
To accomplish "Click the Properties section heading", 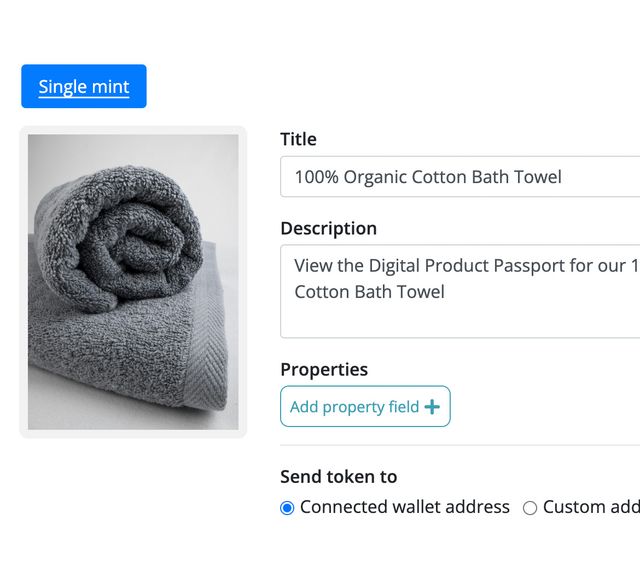I will [x=324, y=369].
